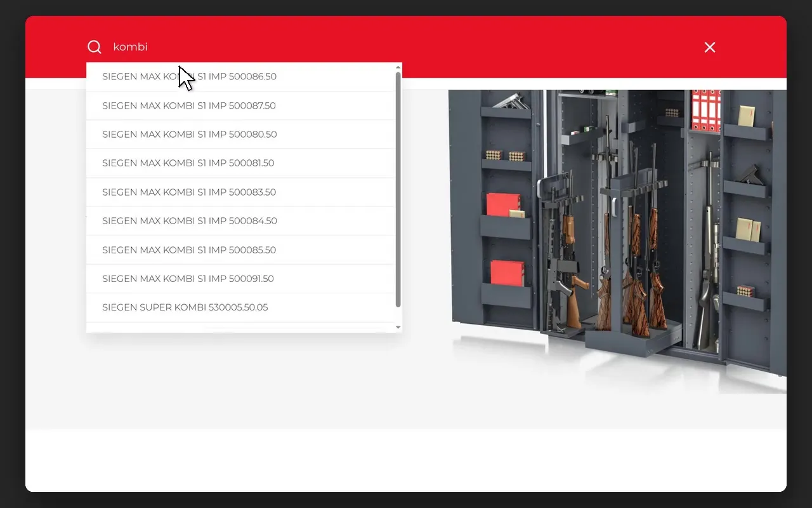Select SIEGEN MAX KOMBI S1 IMP 500085.50
The image size is (812, 508).
(240, 250)
